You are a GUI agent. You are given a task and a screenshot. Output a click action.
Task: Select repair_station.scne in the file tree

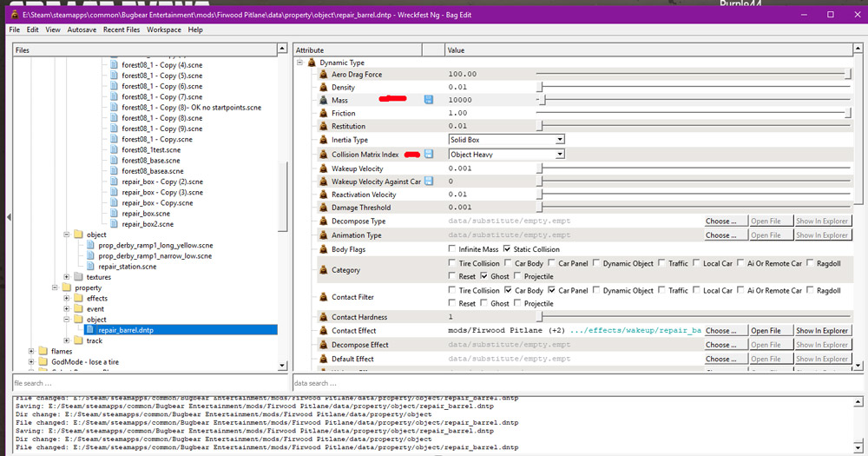pos(128,267)
